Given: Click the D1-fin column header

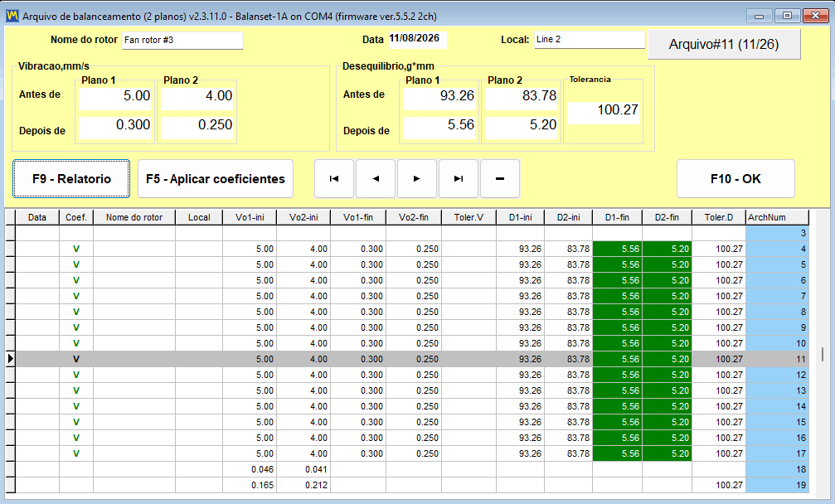Looking at the screenshot, I should (617, 217).
